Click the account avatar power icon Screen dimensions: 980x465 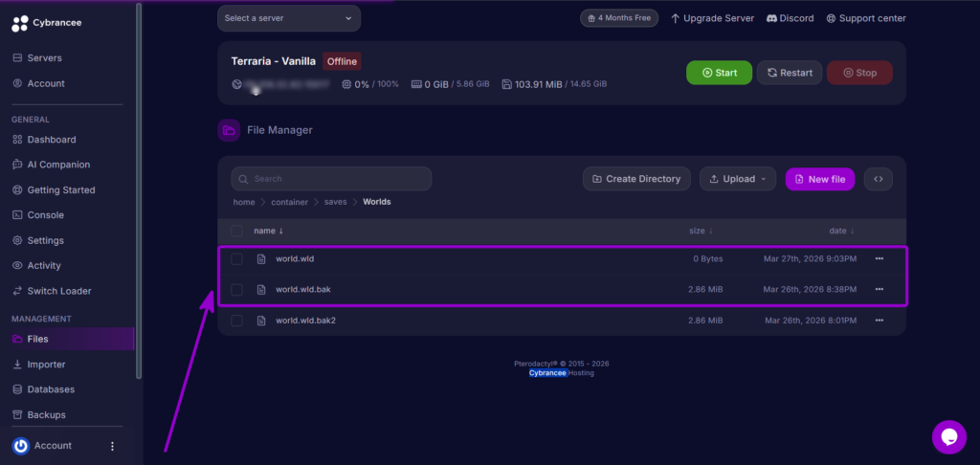tap(21, 446)
